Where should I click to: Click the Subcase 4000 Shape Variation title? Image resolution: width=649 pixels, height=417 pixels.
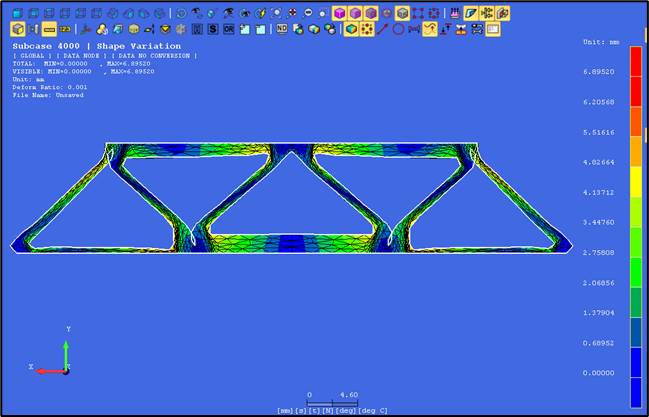(x=96, y=46)
